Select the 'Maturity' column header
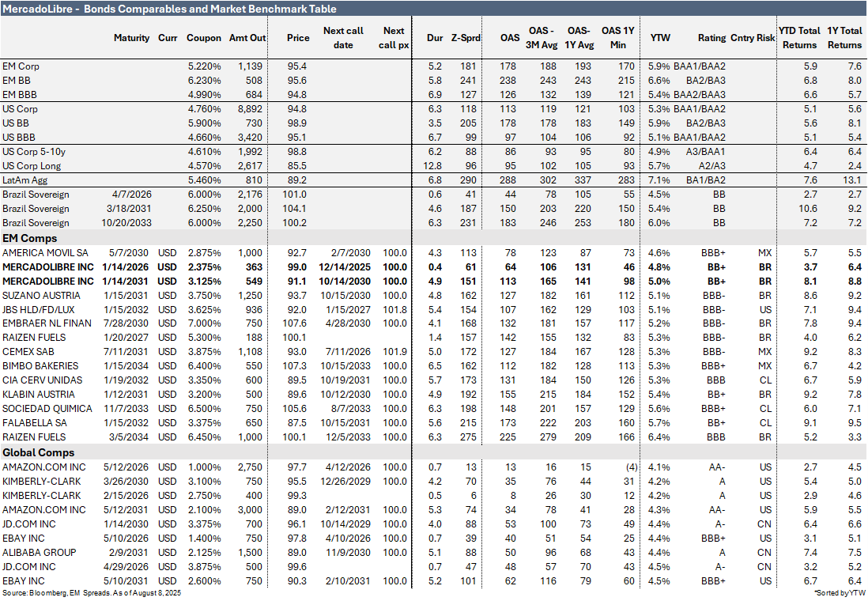 [x=131, y=38]
